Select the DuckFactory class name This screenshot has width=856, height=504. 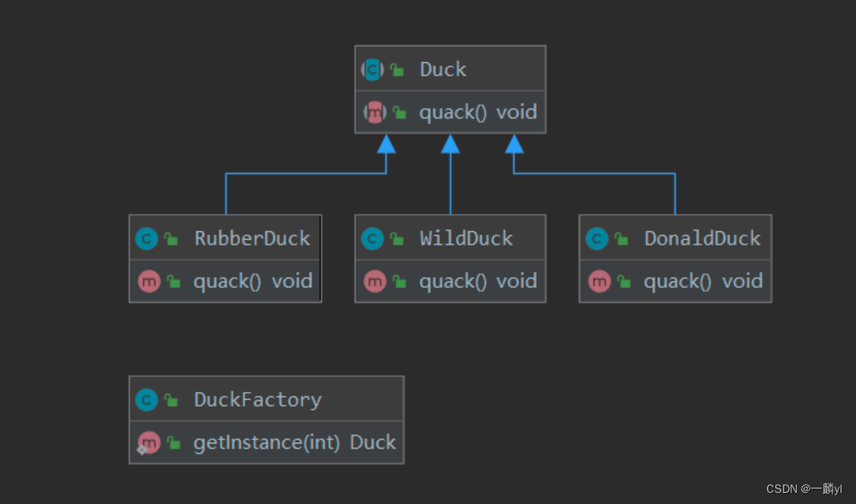(x=257, y=399)
